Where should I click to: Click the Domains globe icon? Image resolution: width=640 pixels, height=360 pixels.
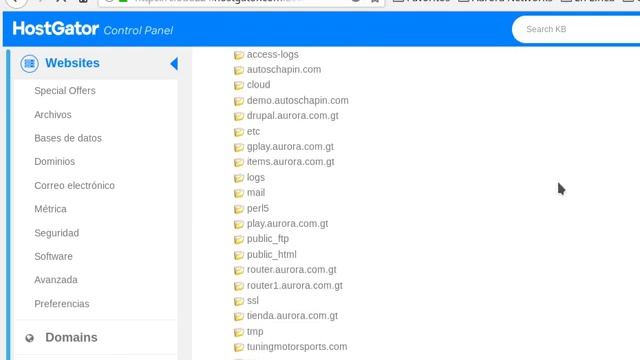(x=29, y=338)
